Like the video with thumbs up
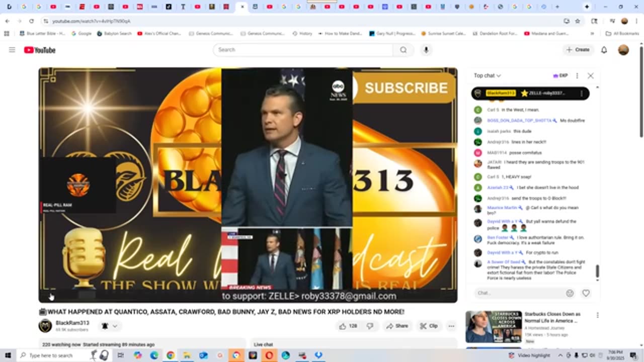 click(x=348, y=326)
